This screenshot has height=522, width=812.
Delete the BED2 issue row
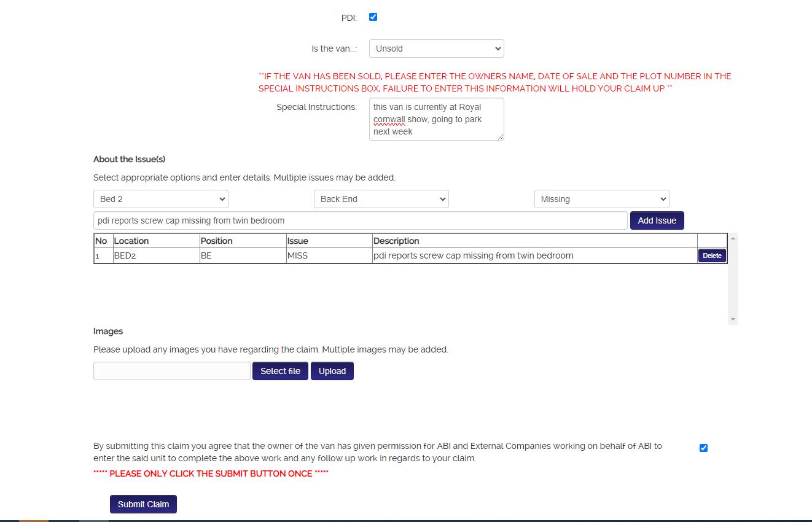pyautogui.click(x=712, y=255)
